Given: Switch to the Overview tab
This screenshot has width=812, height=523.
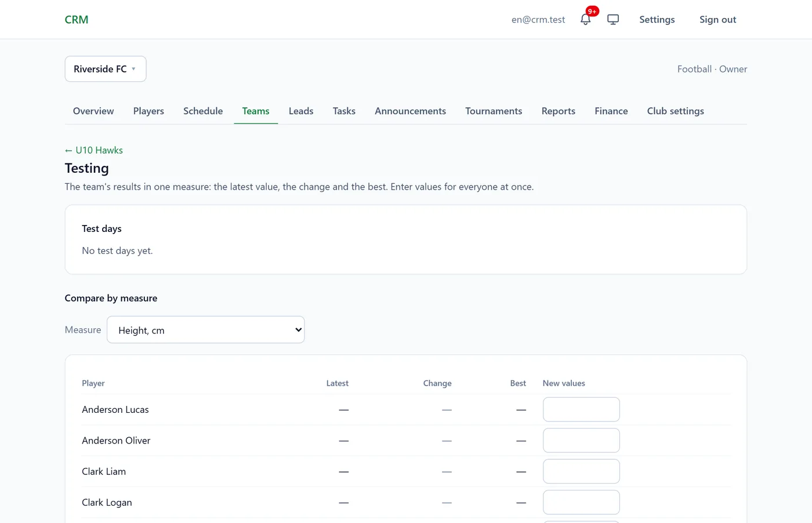Looking at the screenshot, I should coord(93,111).
